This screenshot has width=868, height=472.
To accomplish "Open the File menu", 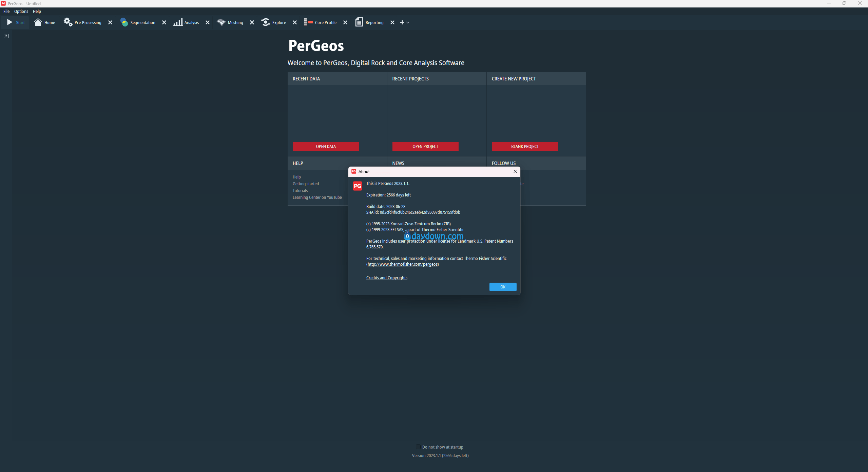I will 6,11.
